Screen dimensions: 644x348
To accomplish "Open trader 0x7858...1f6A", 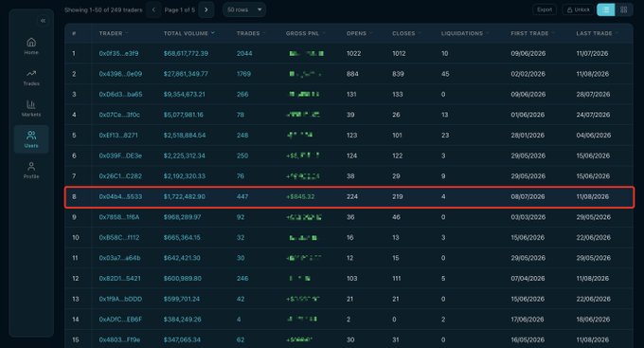I will pos(119,217).
